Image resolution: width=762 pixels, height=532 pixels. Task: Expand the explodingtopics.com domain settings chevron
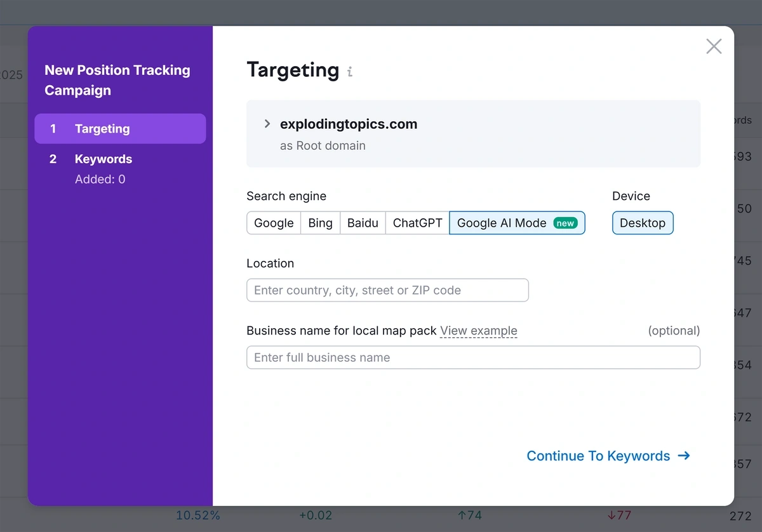tap(267, 124)
